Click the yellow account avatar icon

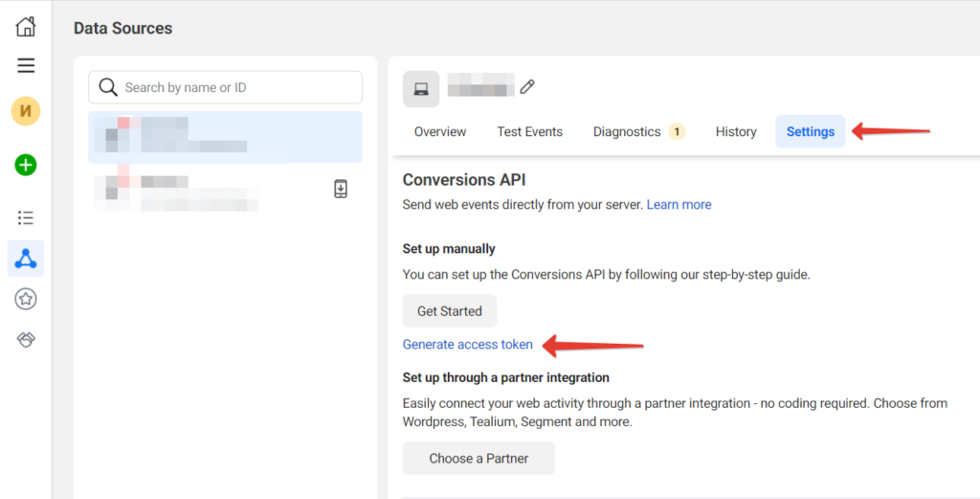point(26,111)
